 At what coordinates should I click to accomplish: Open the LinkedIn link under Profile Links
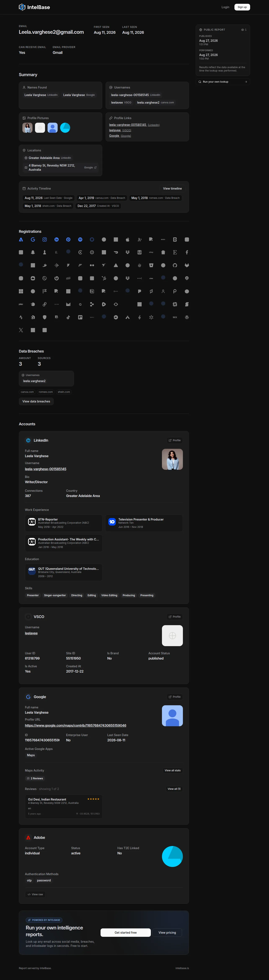(x=134, y=125)
